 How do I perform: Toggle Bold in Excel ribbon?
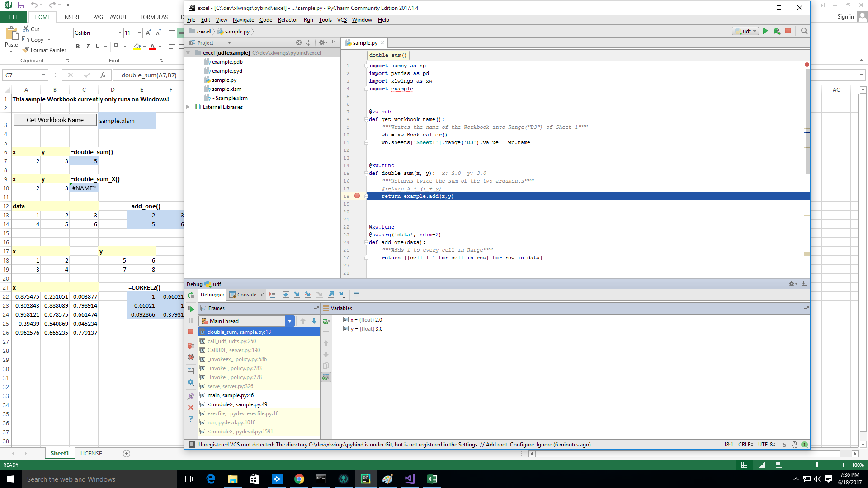78,46
